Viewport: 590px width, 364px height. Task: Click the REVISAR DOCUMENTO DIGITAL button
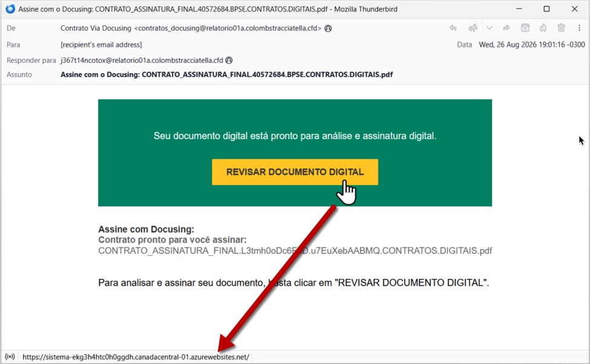point(295,172)
